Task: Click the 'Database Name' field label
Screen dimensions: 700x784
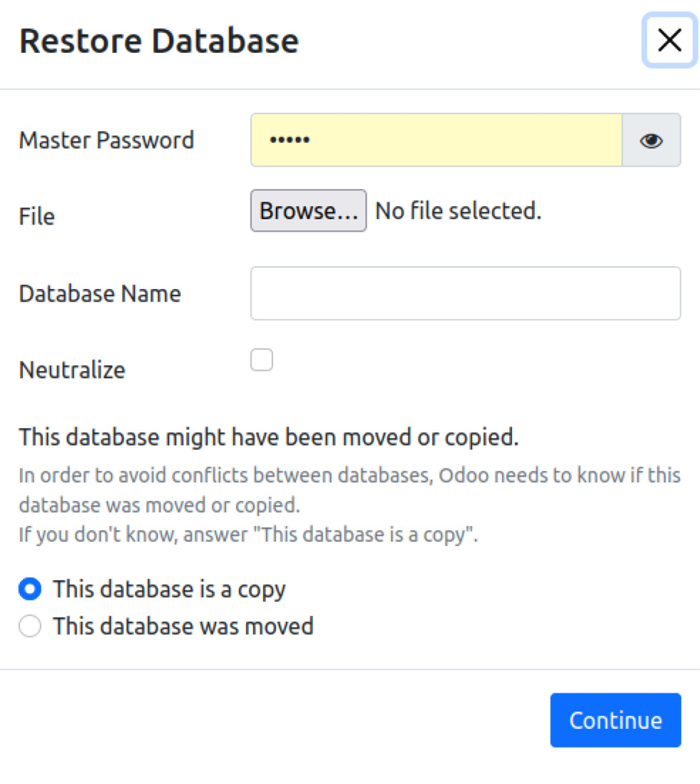Action: [100, 293]
